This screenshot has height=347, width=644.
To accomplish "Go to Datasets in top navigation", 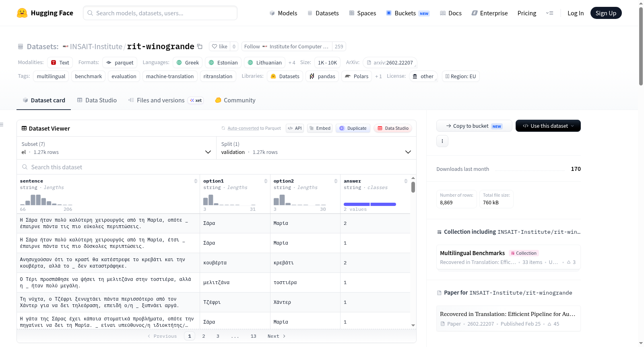I will 323,13.
